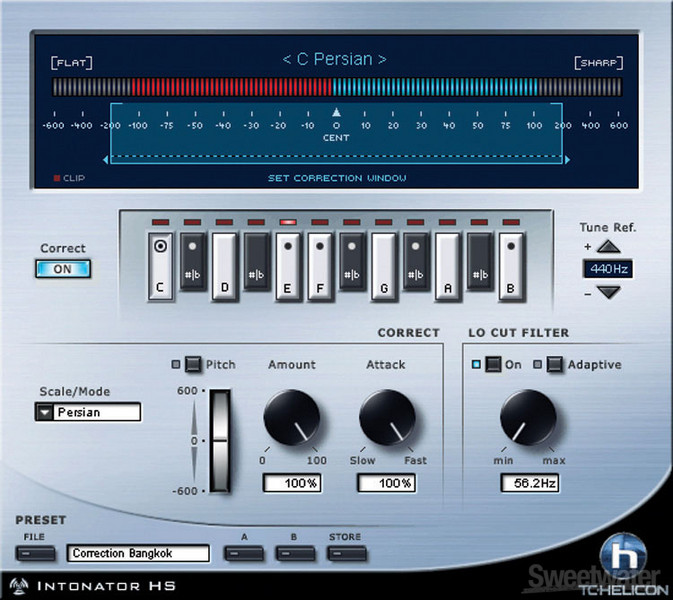673x600 pixels.
Task: Click the Amount knob
Action: click(x=292, y=418)
